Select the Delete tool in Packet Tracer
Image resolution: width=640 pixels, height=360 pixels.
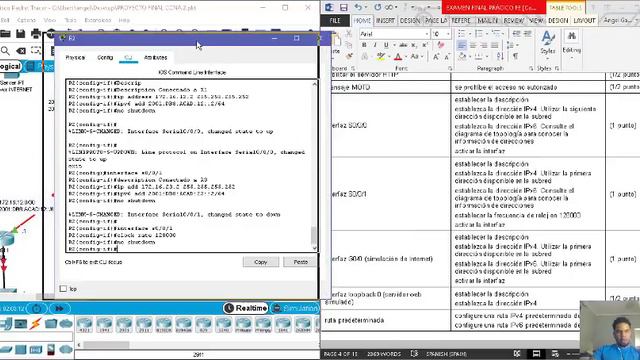[x=20, y=51]
